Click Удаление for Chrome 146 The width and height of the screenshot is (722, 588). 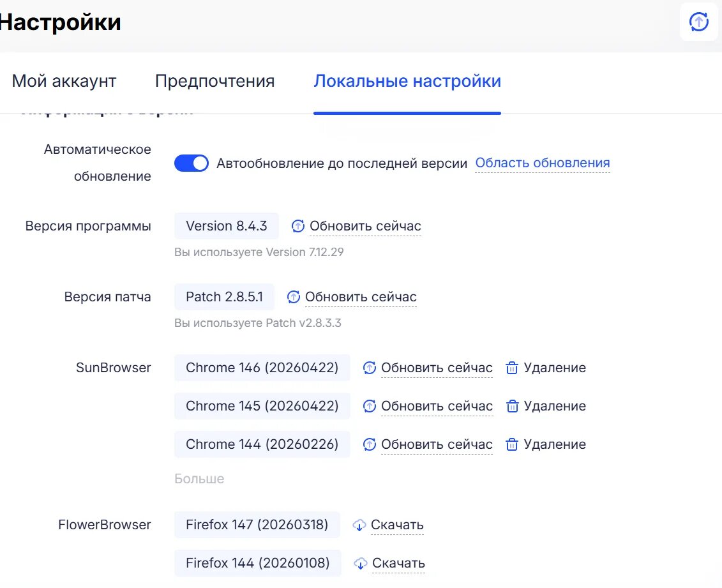tap(555, 368)
